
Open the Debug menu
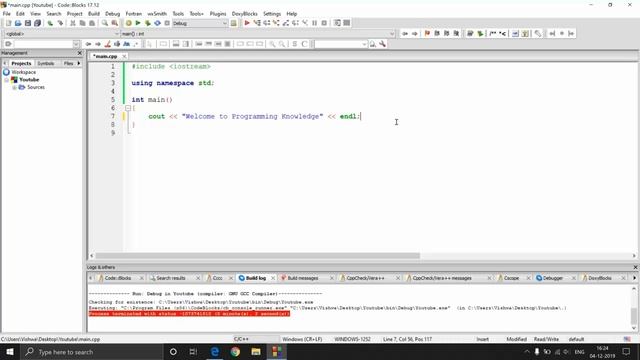tap(113, 13)
